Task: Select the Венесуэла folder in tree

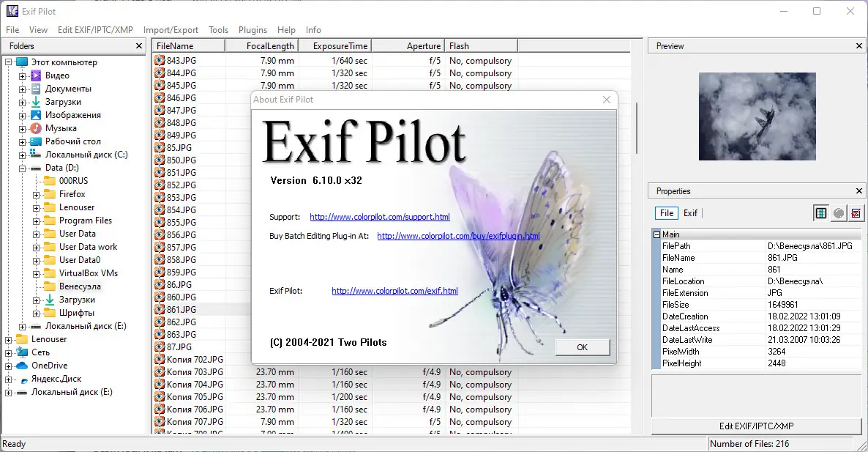Action: pyautogui.click(x=80, y=286)
